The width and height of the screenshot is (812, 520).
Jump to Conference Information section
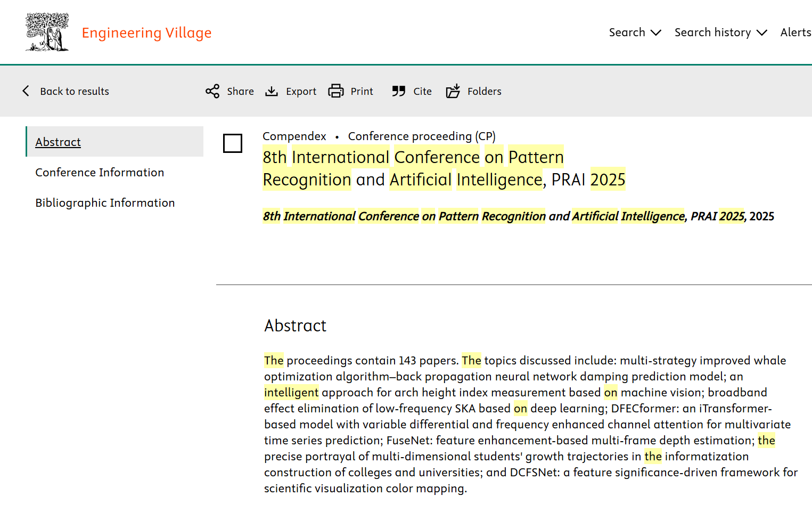(x=100, y=173)
